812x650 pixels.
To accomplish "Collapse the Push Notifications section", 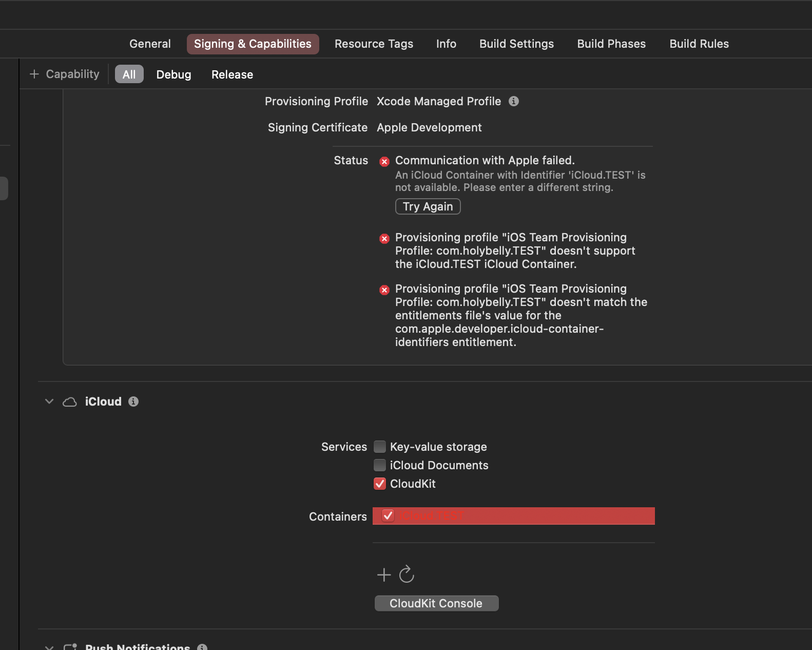I will pyautogui.click(x=49, y=647).
